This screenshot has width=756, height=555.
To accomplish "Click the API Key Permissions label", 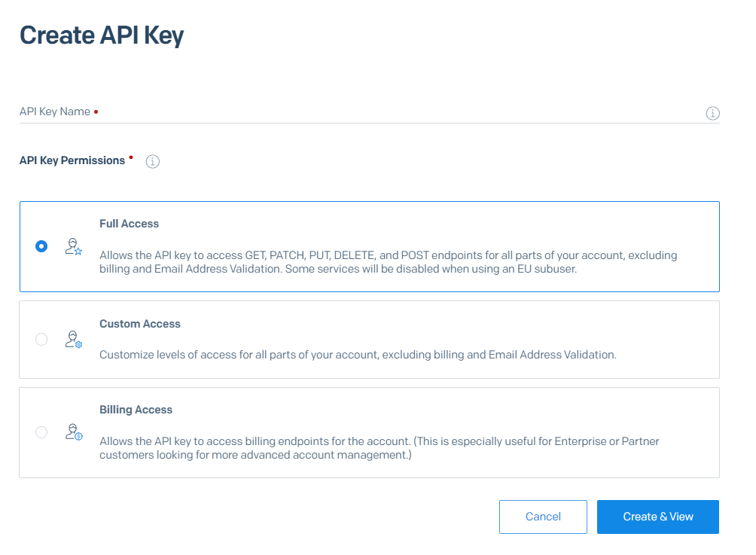I will click(72, 160).
